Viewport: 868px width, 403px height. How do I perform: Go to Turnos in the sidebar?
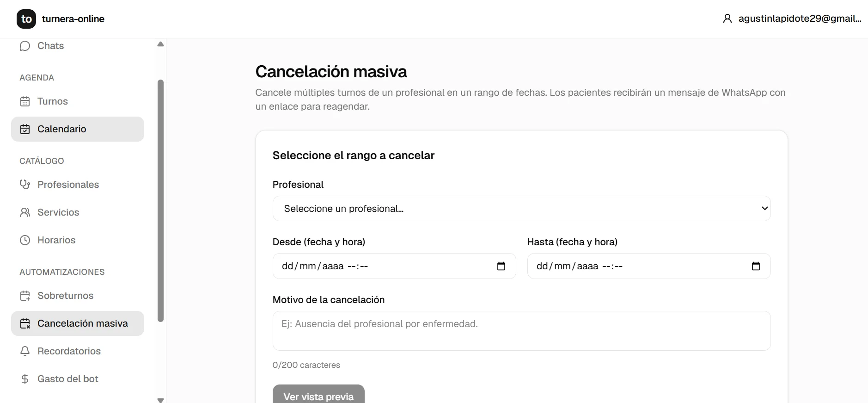[x=78, y=101]
